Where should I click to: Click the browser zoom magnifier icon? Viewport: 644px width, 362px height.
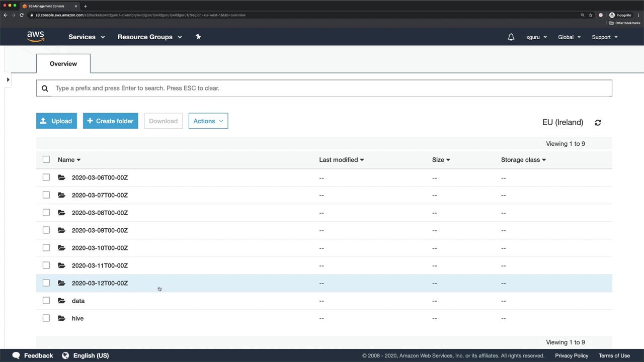[x=583, y=15]
